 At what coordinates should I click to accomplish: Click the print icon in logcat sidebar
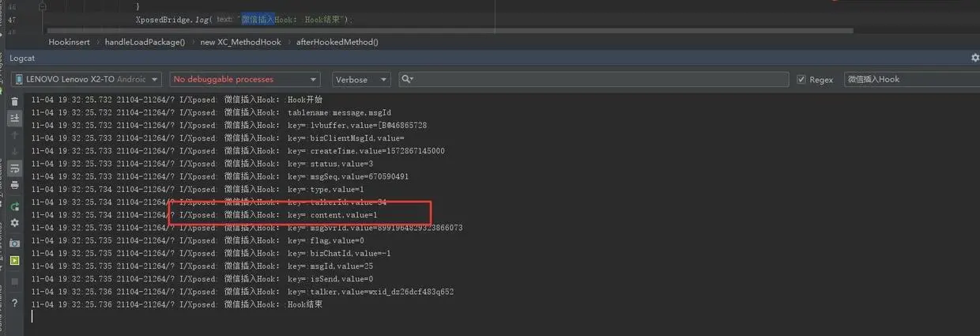(14, 187)
